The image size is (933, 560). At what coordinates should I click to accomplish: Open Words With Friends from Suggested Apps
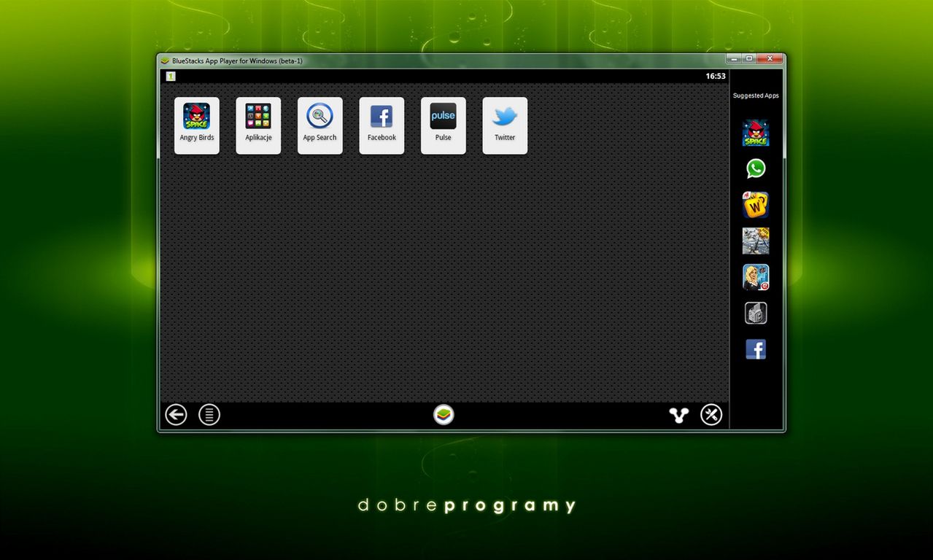click(756, 205)
